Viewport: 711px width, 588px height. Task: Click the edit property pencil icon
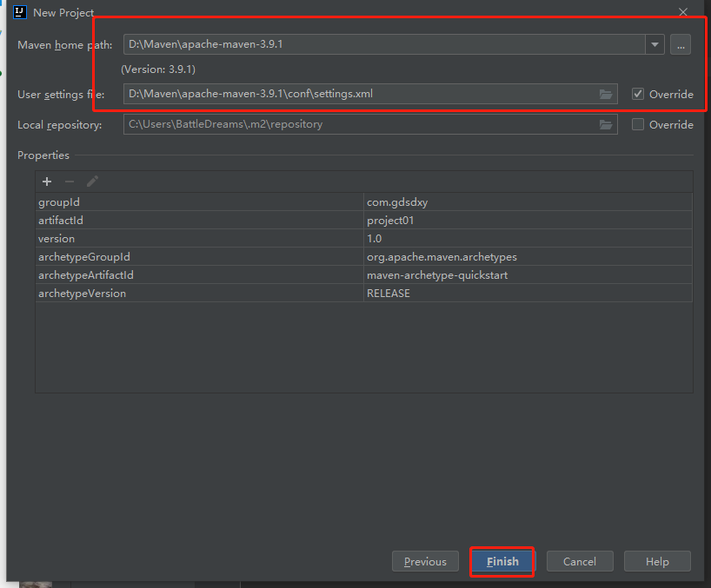click(x=92, y=182)
